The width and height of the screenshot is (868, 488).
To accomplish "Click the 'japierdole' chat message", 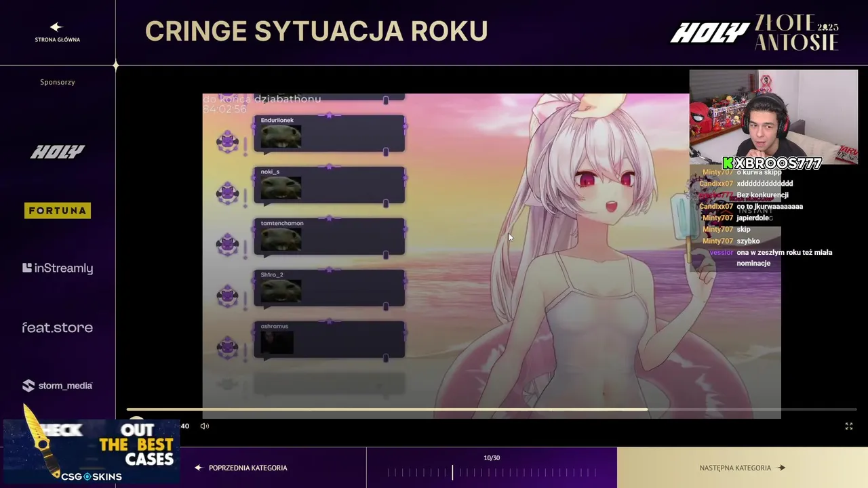I will [x=753, y=218].
